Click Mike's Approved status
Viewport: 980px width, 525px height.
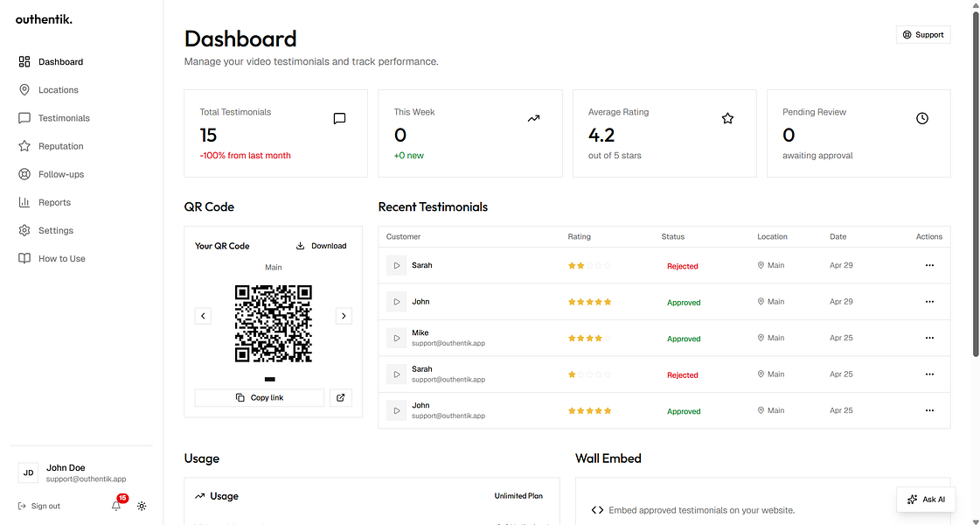(684, 339)
